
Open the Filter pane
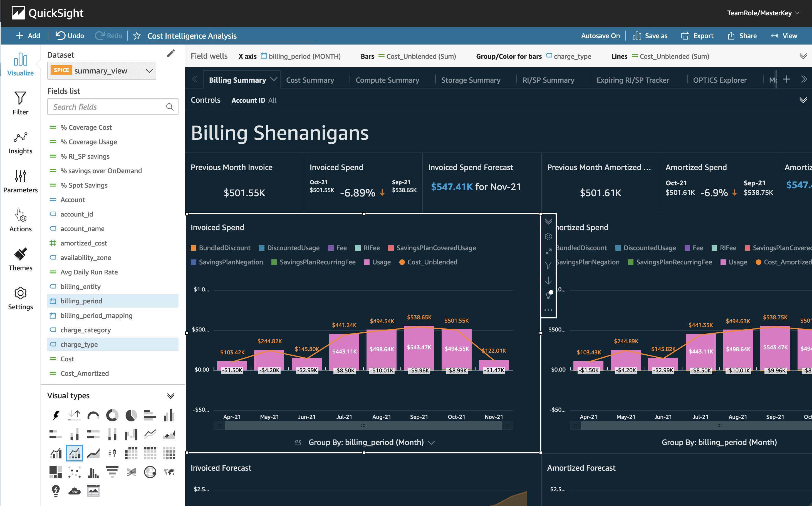pos(20,103)
